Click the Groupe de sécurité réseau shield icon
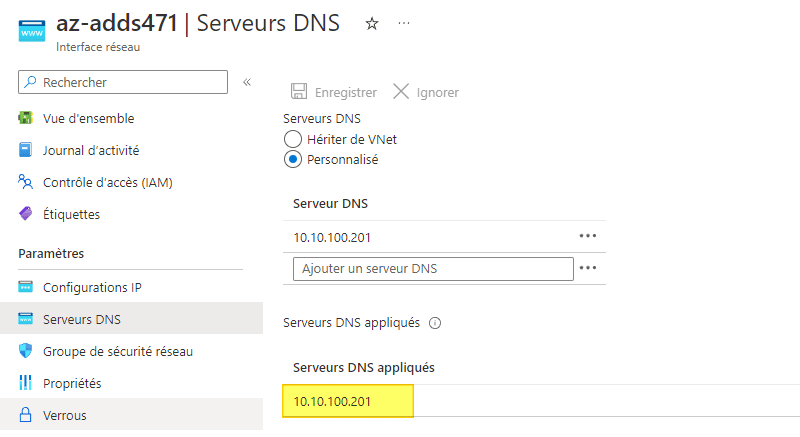Screen dimensions: 800x437 click(26, 351)
